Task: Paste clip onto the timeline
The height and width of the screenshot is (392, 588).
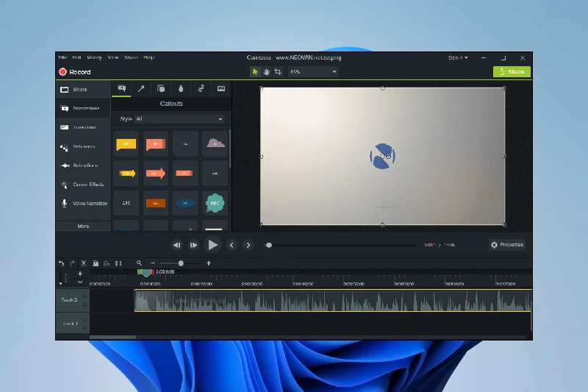Action: point(107,263)
